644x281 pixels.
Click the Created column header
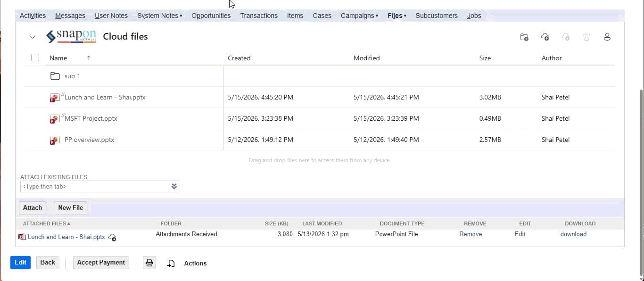tap(239, 58)
